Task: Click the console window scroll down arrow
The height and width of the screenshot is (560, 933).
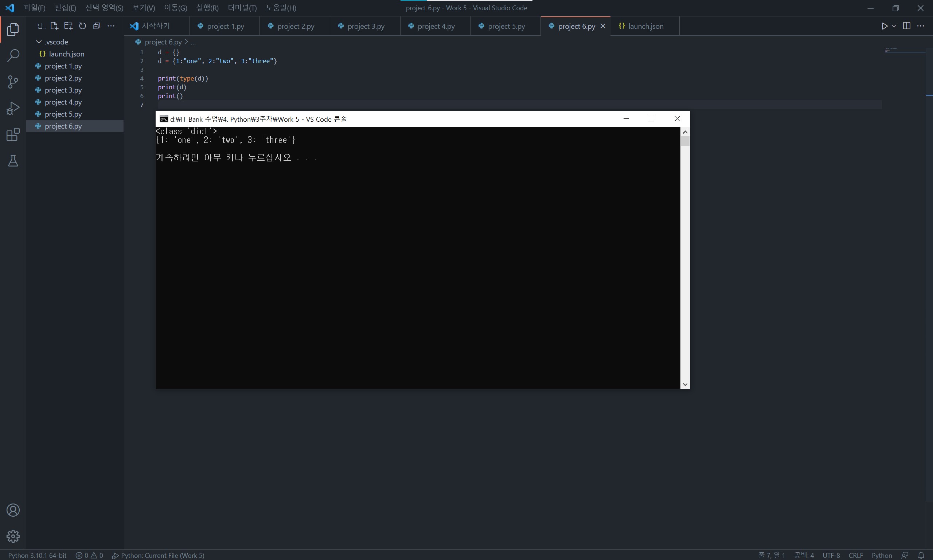Action: [685, 384]
